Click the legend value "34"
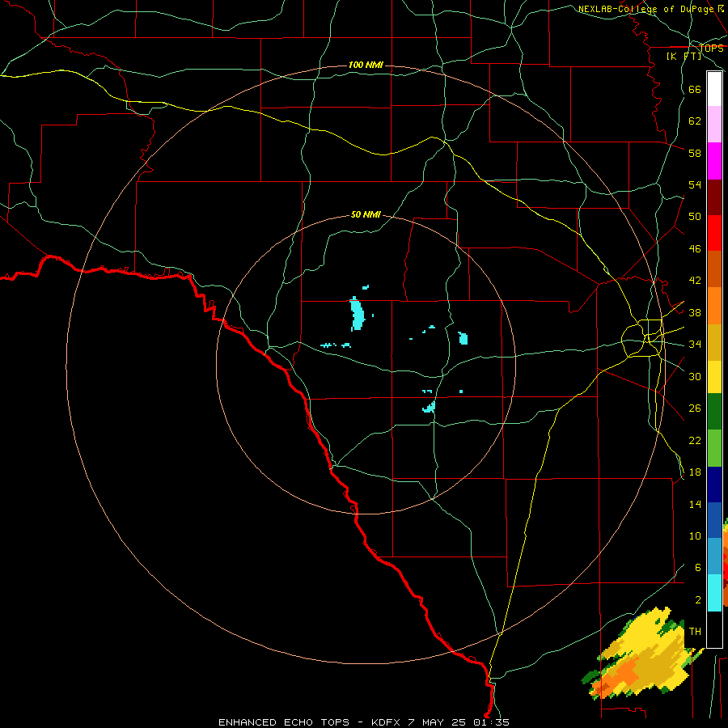Image resolution: width=728 pixels, height=728 pixels. pos(695,345)
